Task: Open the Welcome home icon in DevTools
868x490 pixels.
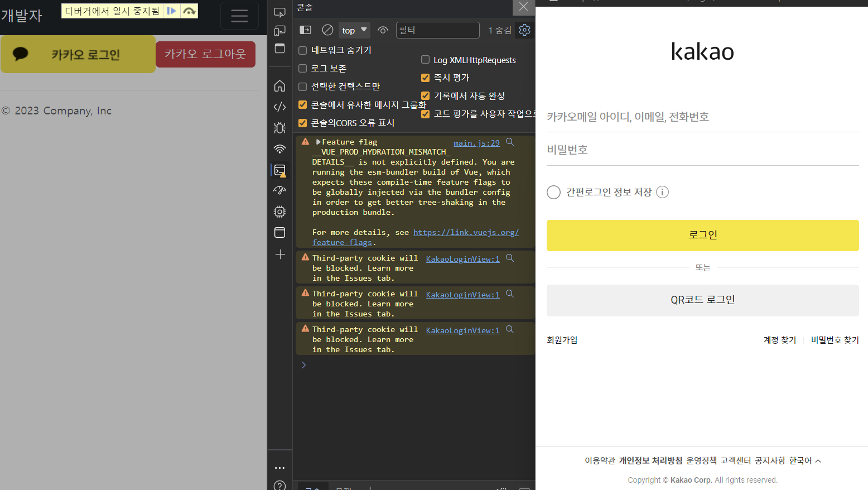Action: pyautogui.click(x=280, y=86)
